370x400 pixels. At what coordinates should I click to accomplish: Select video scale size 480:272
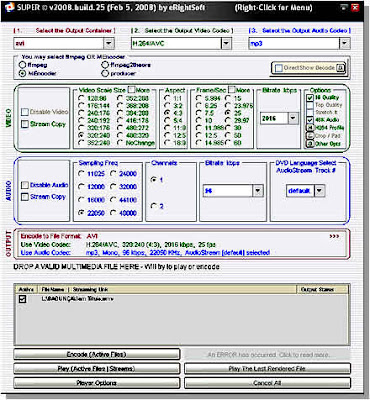click(120, 128)
